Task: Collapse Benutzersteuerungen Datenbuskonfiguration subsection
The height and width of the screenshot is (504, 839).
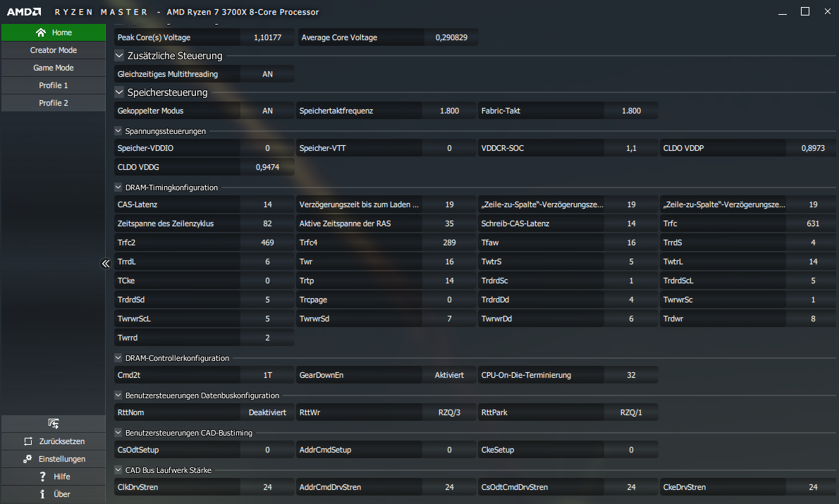Action: [118, 395]
